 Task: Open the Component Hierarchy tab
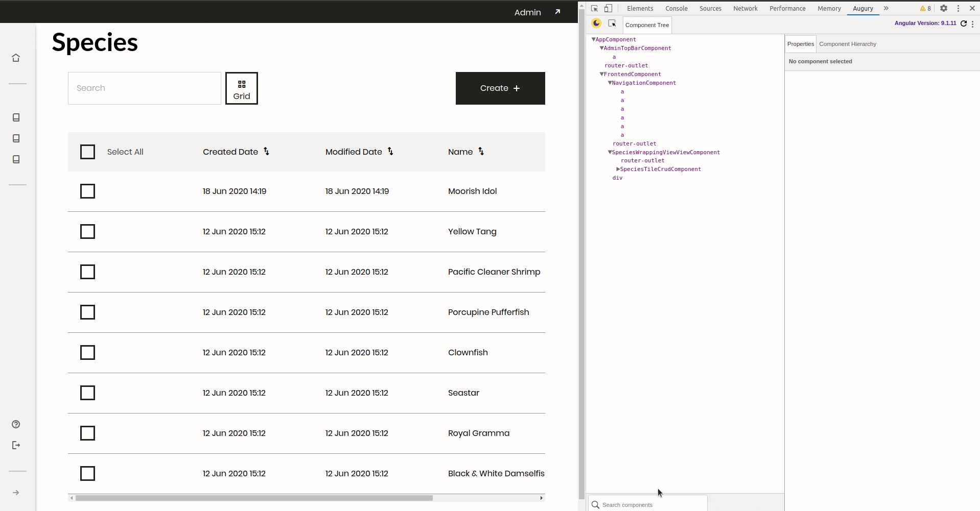pos(847,44)
